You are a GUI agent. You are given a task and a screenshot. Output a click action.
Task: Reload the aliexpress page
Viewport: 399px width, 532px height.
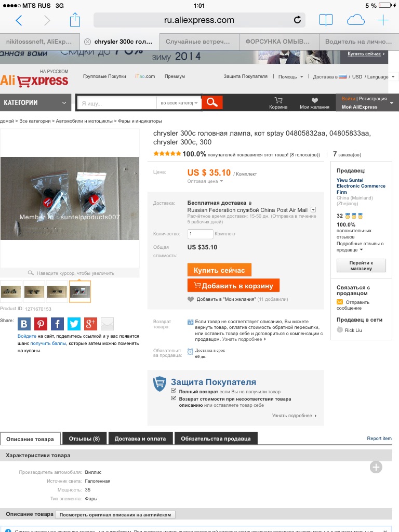tap(297, 20)
